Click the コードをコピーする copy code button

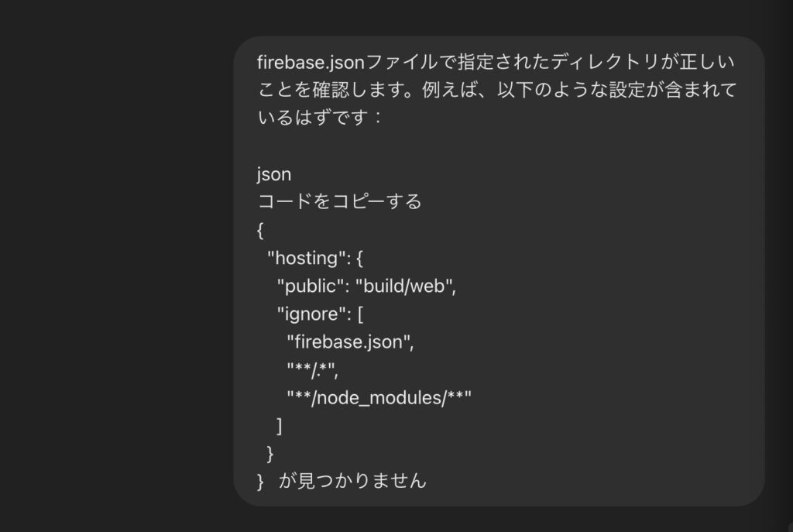[x=339, y=202]
